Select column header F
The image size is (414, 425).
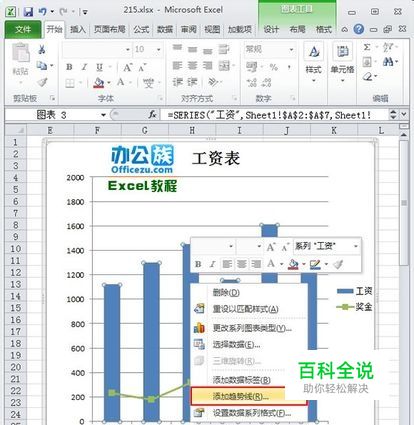(97, 130)
